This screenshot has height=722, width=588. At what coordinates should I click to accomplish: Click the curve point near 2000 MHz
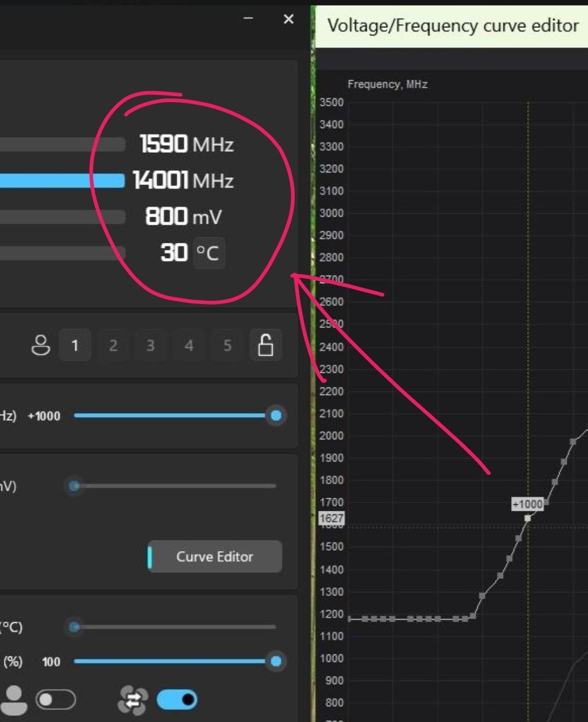coord(573,441)
